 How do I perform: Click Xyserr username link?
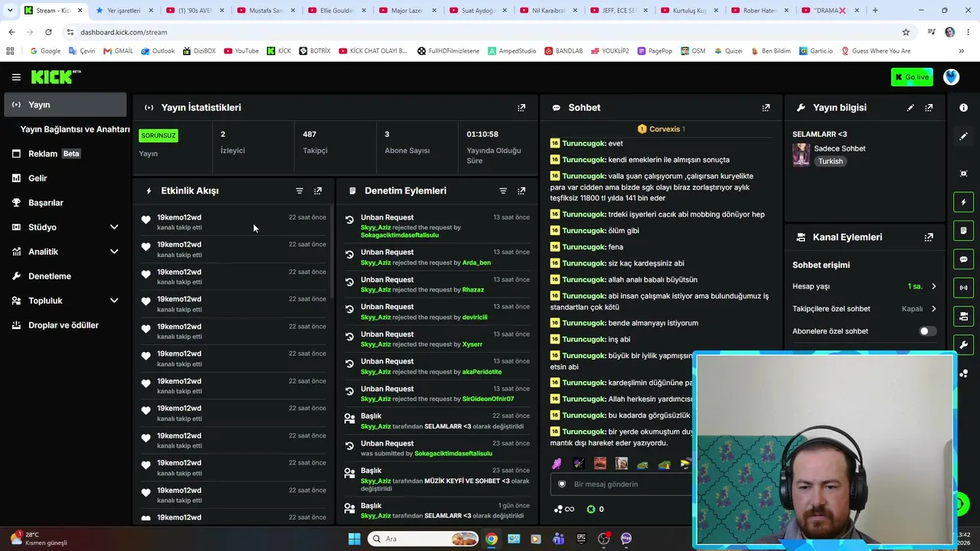(472, 344)
